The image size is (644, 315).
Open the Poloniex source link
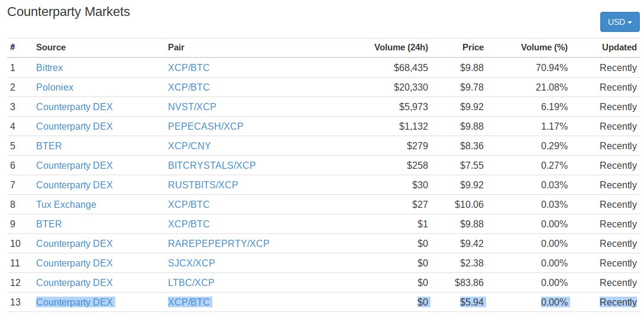point(54,87)
